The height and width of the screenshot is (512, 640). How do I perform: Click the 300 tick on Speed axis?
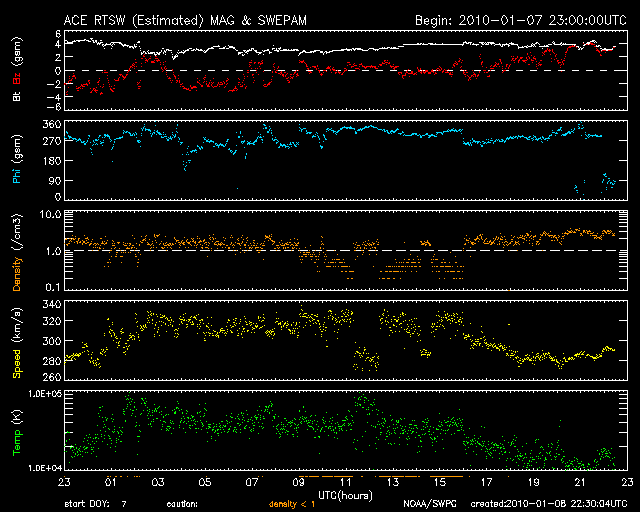tap(52, 341)
